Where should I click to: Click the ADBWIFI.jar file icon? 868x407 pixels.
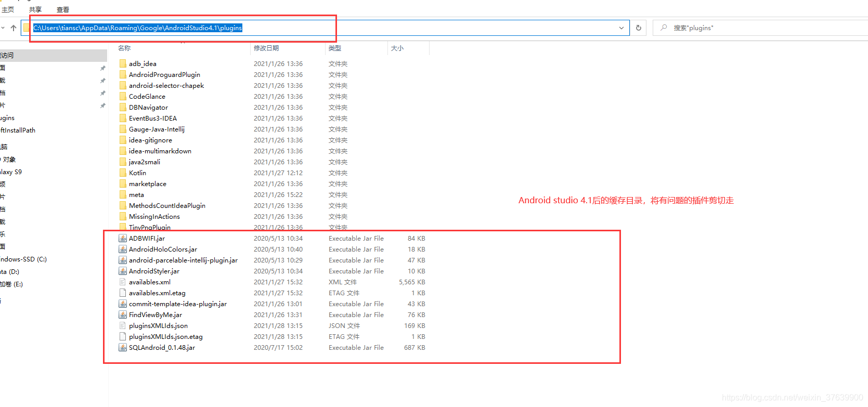(x=123, y=238)
